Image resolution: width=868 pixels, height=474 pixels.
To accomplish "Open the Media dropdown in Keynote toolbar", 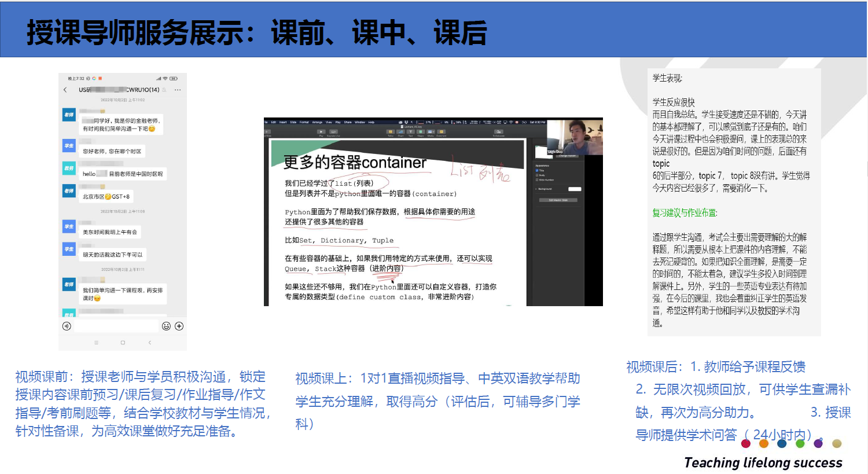I will pos(431,132).
